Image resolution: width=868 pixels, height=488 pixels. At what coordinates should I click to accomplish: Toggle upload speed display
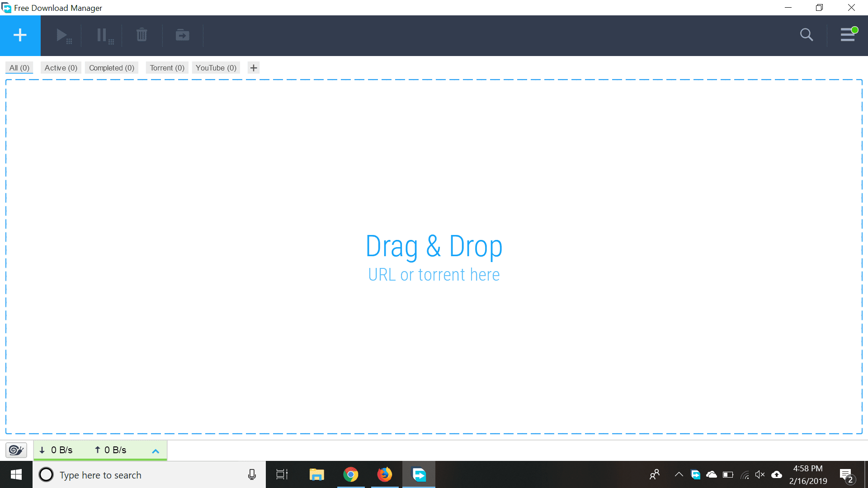tap(108, 450)
